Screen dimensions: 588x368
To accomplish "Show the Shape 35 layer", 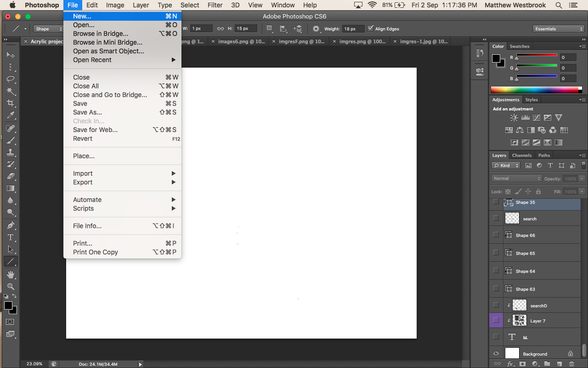I will 496,202.
